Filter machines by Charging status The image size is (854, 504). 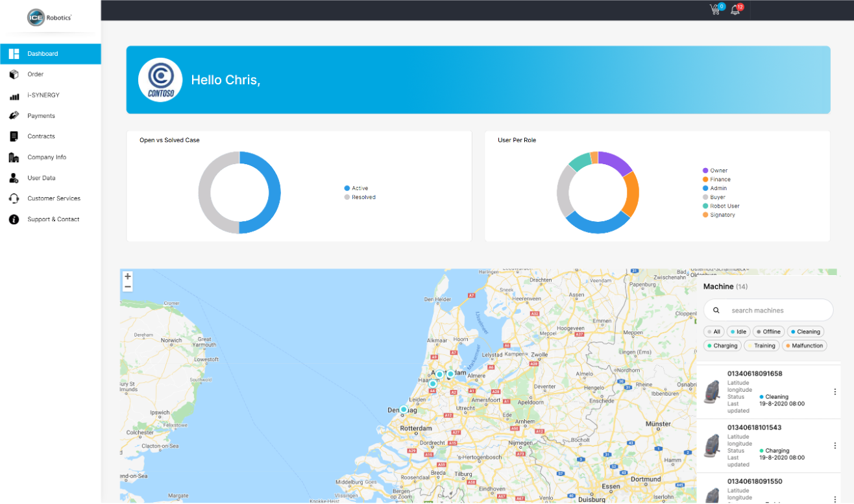point(722,346)
